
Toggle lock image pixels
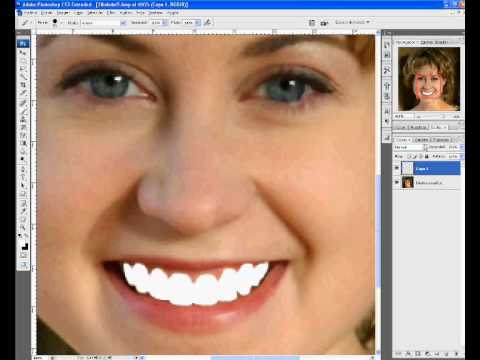tap(415, 156)
